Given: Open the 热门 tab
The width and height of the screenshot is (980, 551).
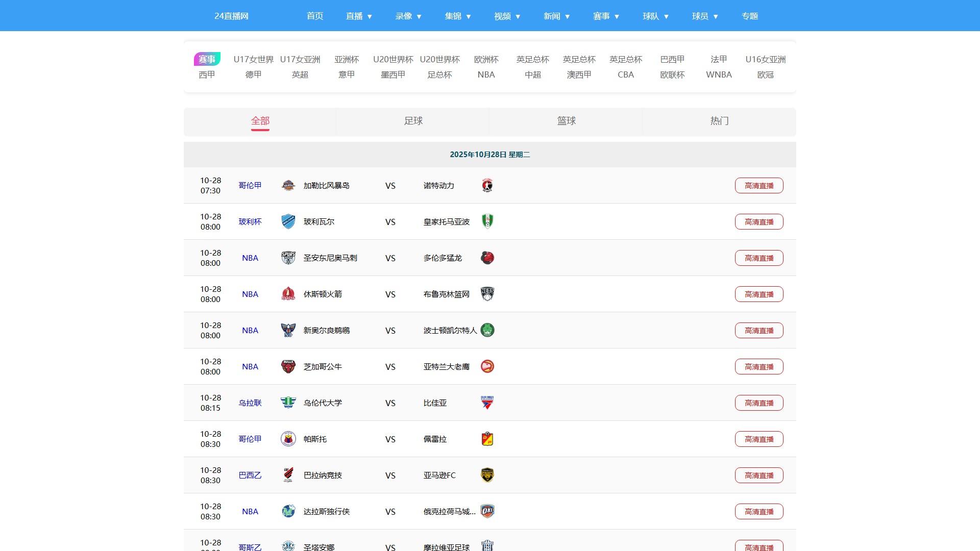Looking at the screenshot, I should click(x=719, y=121).
